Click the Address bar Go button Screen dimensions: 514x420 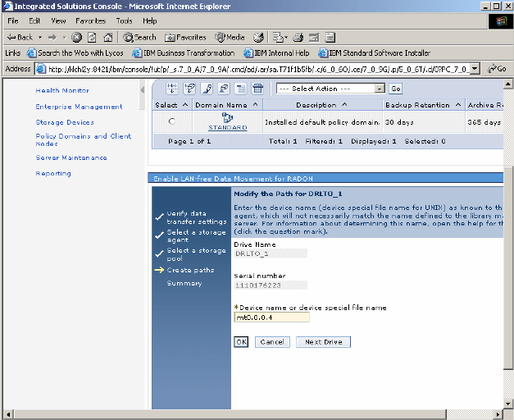[498, 69]
